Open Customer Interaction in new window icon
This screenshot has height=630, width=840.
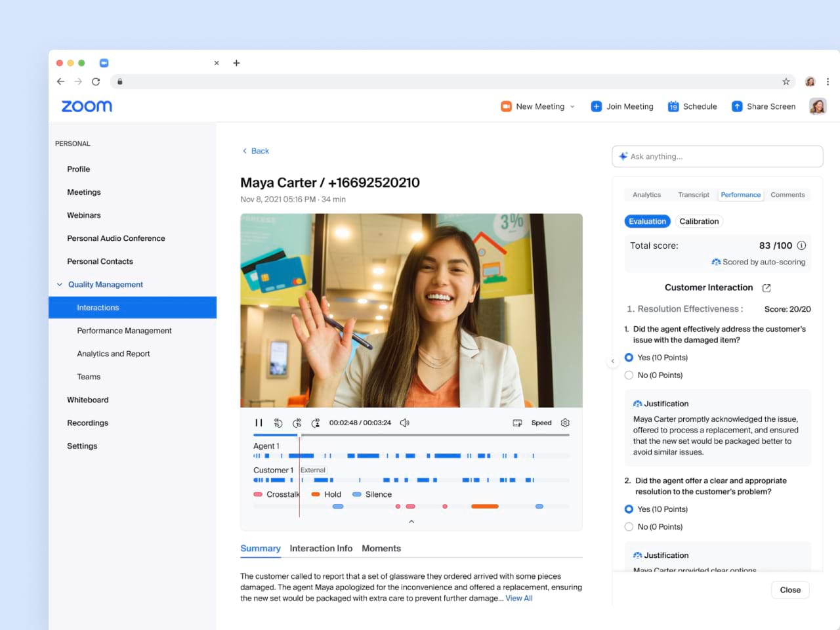coord(766,288)
